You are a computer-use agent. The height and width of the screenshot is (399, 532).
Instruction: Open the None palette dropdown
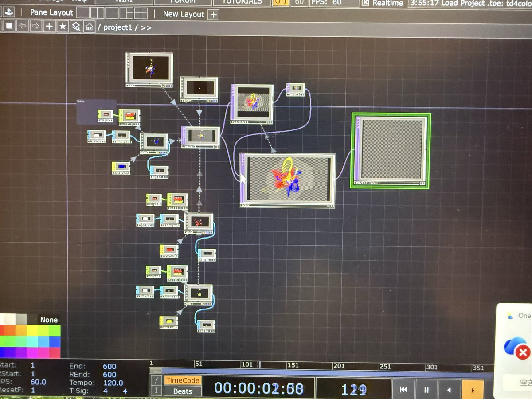pyautogui.click(x=49, y=320)
